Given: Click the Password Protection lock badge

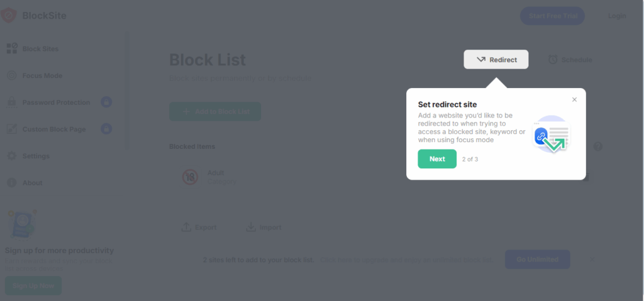Looking at the screenshot, I should pos(106,102).
